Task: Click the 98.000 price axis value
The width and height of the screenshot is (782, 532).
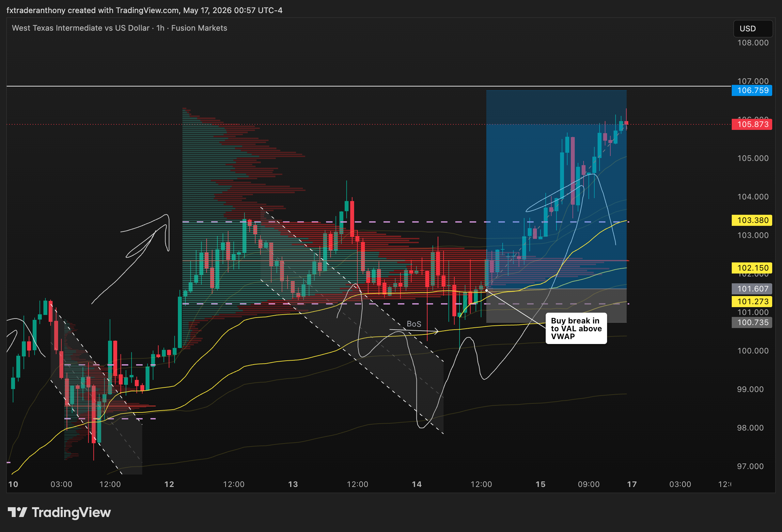Action: click(750, 428)
